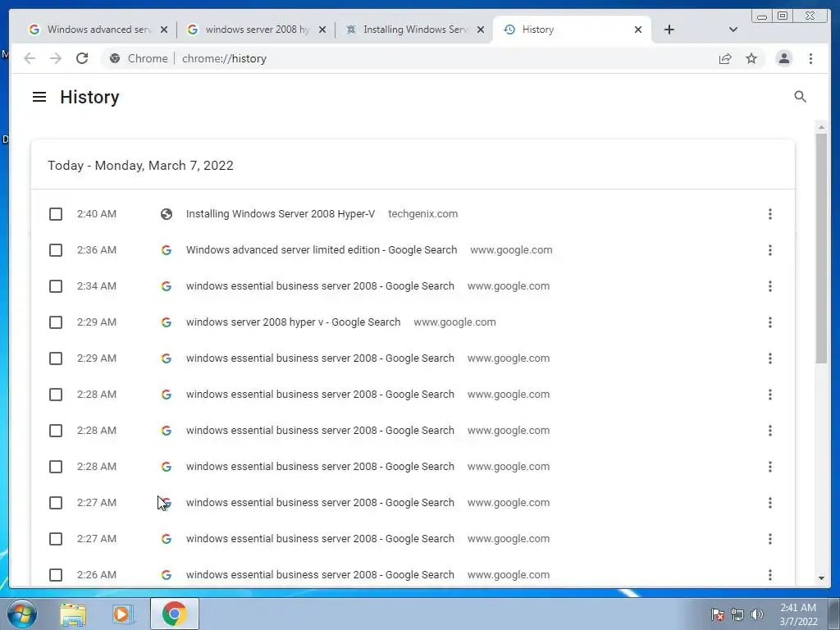This screenshot has width=840, height=630.
Task: Open Action Center flag tray icon
Action: click(x=717, y=614)
